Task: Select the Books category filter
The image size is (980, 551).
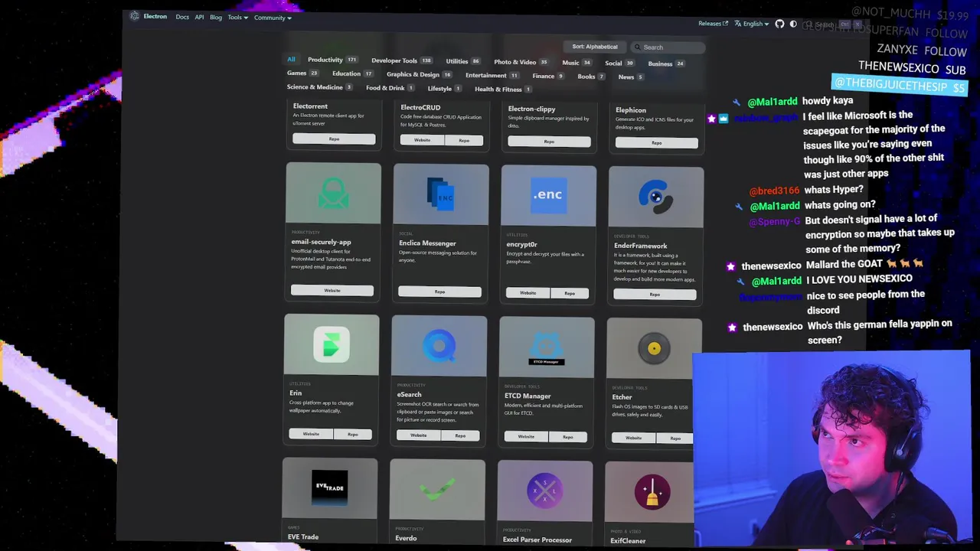Action: point(591,77)
